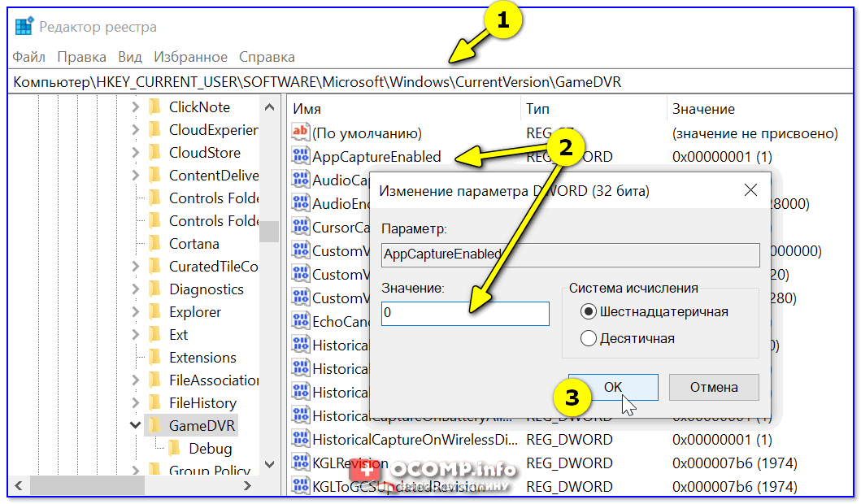
Task: Open the Вид menu
Action: click(129, 57)
